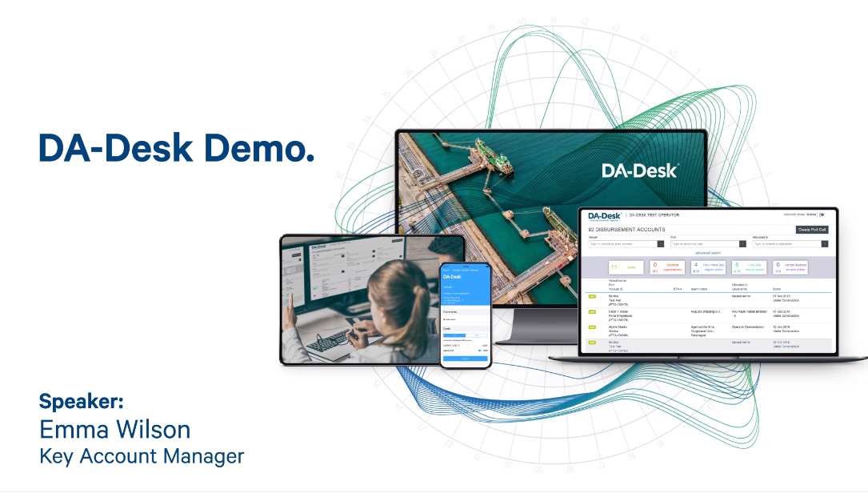Screen dimensions: 868x493
Task: Click the DA-Desk logo on the monitor screen
Action: click(640, 170)
